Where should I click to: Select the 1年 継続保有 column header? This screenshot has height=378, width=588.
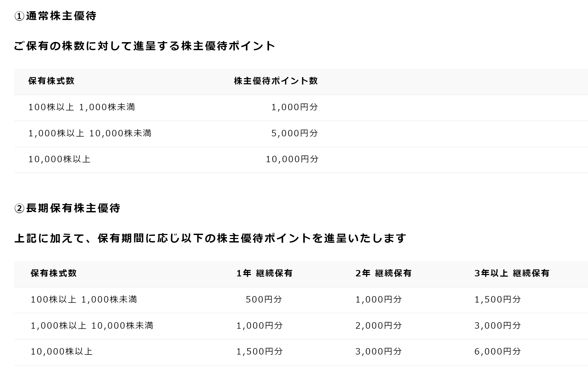point(264,273)
